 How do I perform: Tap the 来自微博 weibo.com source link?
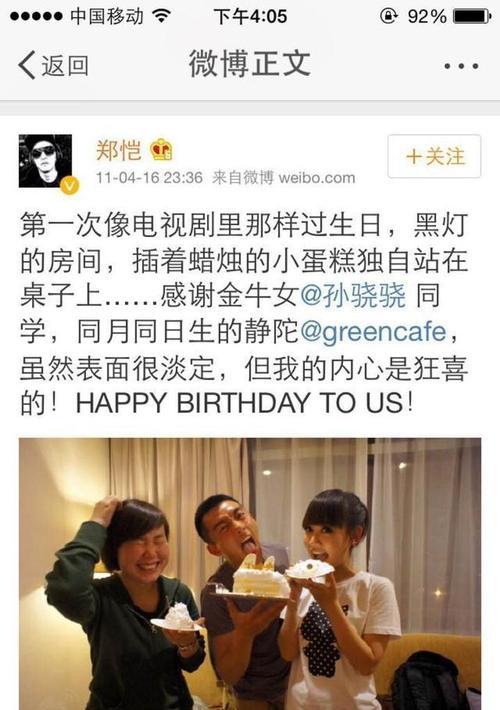[x=284, y=178]
